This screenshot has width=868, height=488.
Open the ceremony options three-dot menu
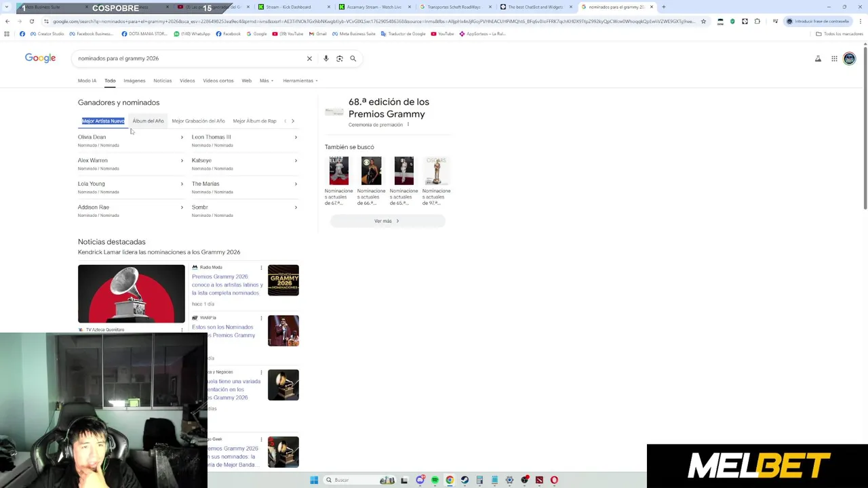pyautogui.click(x=408, y=125)
